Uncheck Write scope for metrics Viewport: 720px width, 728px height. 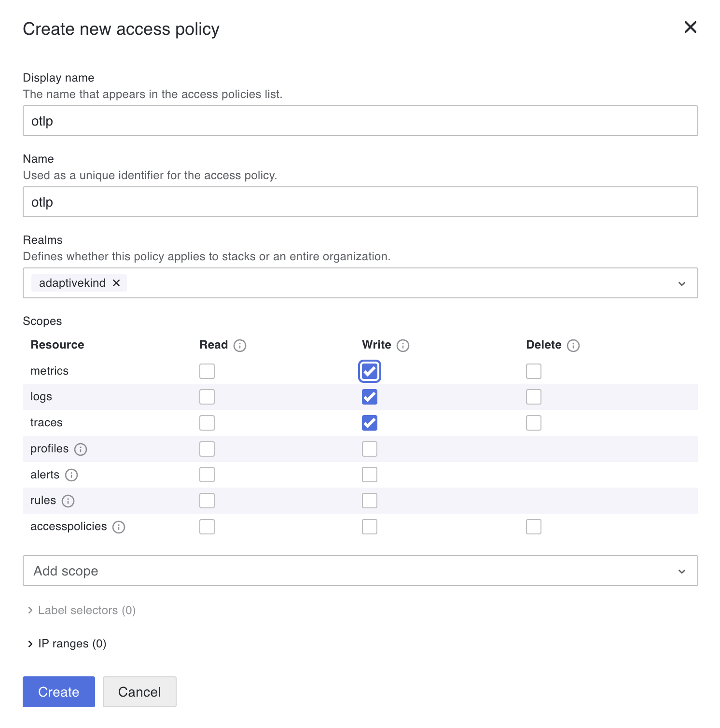tap(370, 371)
